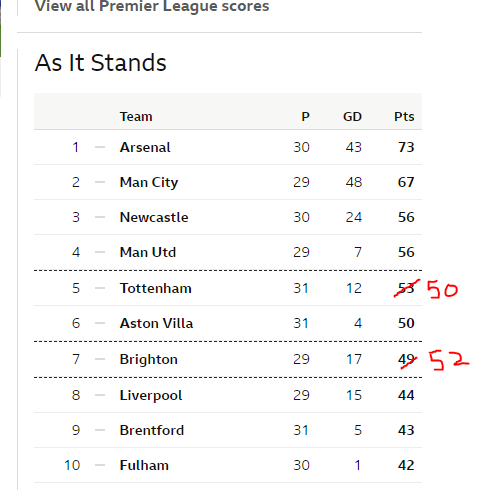Click the red handwritten 52 annotation
Screen dimensions: 492x490
pyautogui.click(x=449, y=360)
